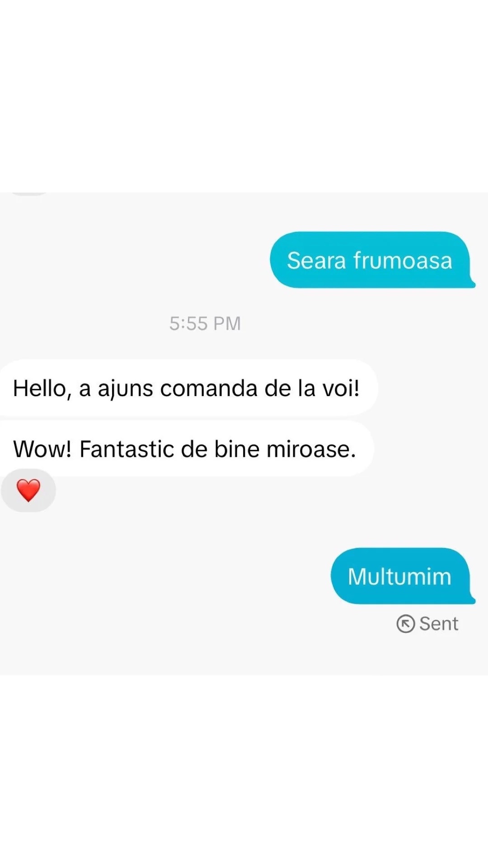Viewport: 488px width, 868px height.
Task: Tap the red heart emoji reaction
Action: click(x=28, y=491)
